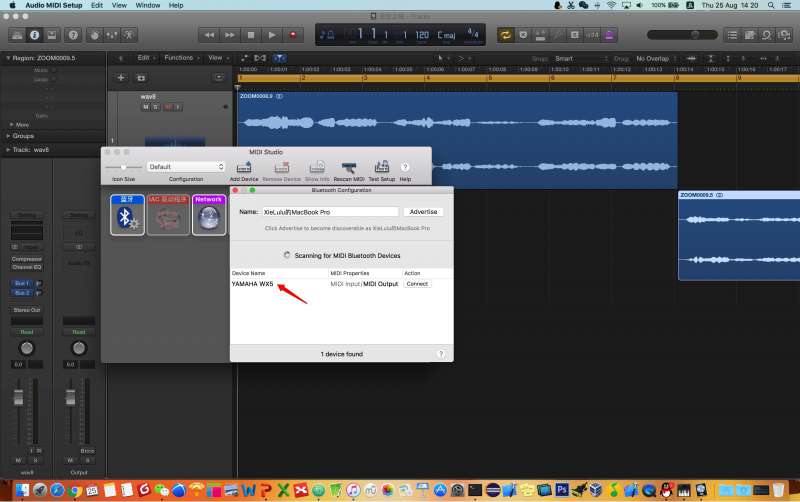Open the Snap Smart dropdown
Screen dimensions: 800x502
coord(575,58)
